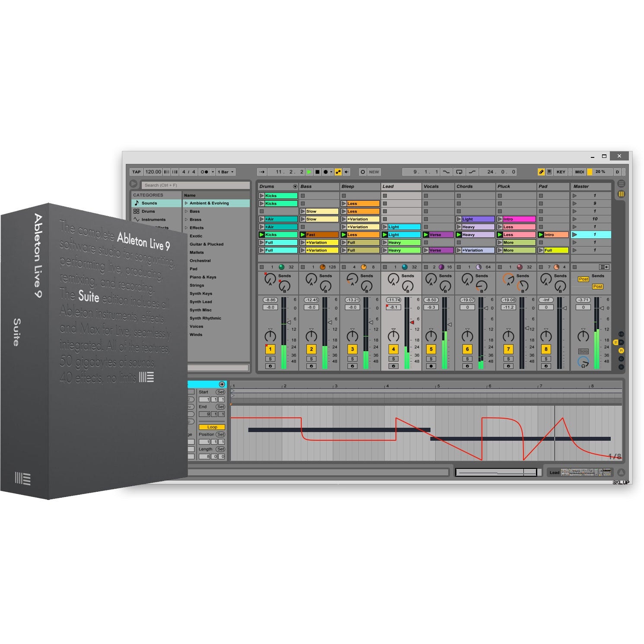
Task: Open the Drums track title dropdown
Action: coord(295,186)
